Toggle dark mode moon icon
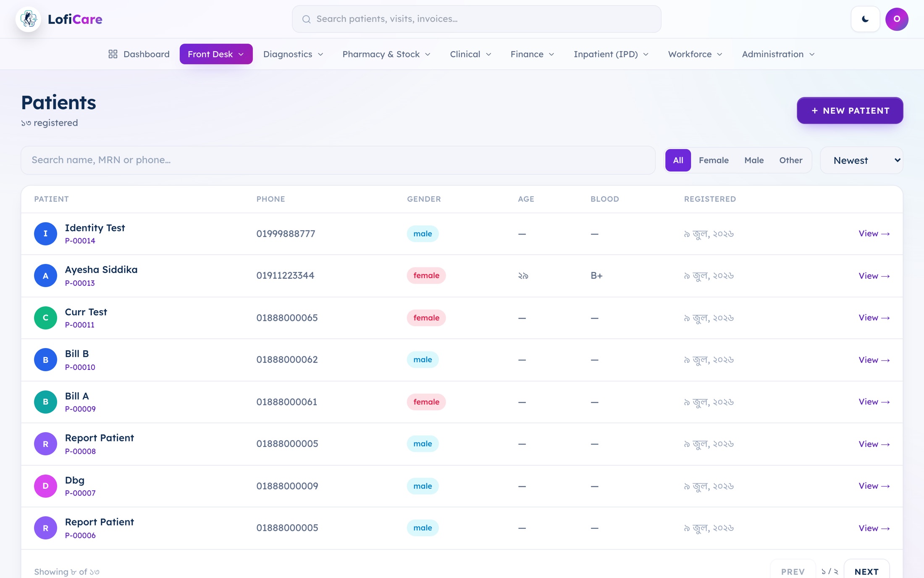The image size is (924, 578). click(865, 19)
